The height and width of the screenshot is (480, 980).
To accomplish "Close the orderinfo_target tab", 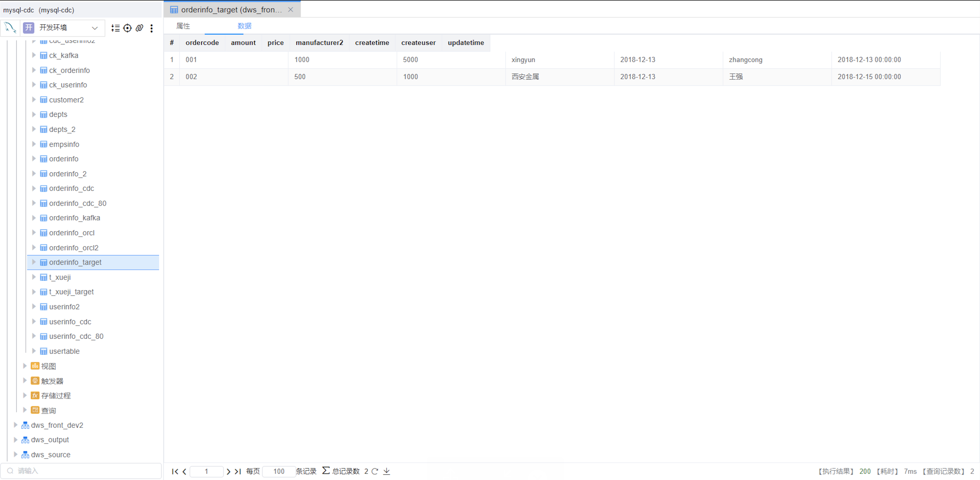I will click(x=291, y=10).
